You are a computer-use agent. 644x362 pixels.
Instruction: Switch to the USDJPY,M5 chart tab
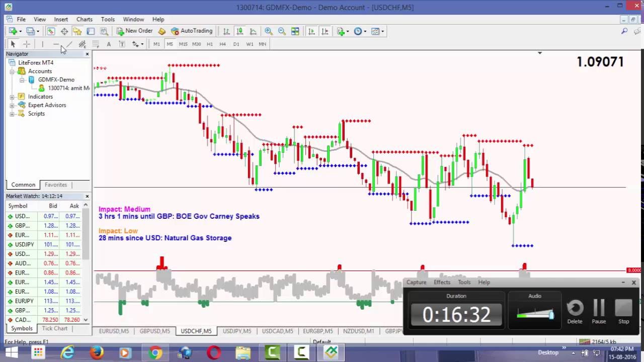[236, 331]
